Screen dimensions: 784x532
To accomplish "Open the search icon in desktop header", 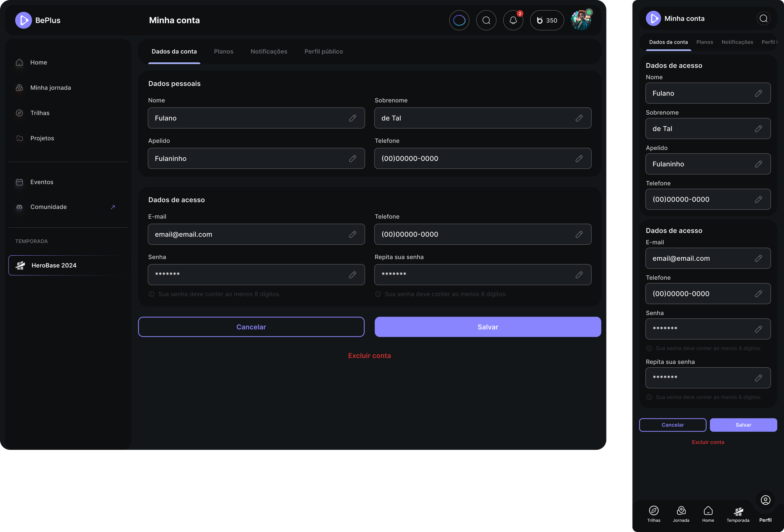I will [x=486, y=20].
